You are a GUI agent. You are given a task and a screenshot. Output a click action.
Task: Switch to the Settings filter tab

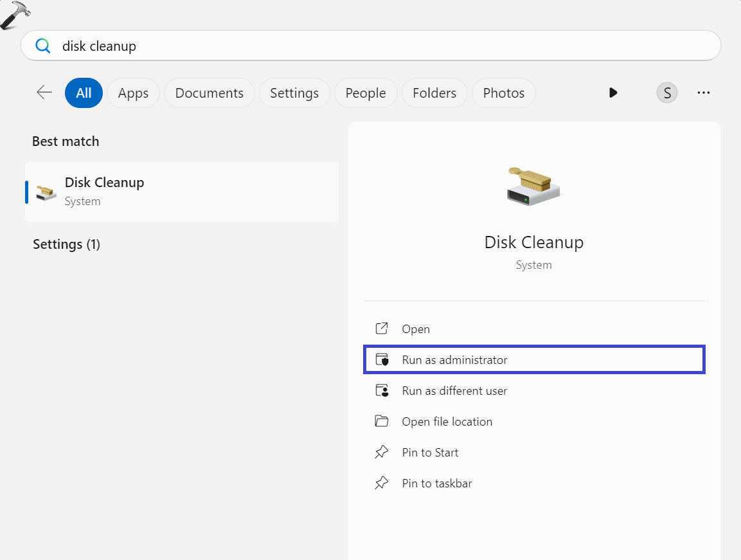(294, 93)
